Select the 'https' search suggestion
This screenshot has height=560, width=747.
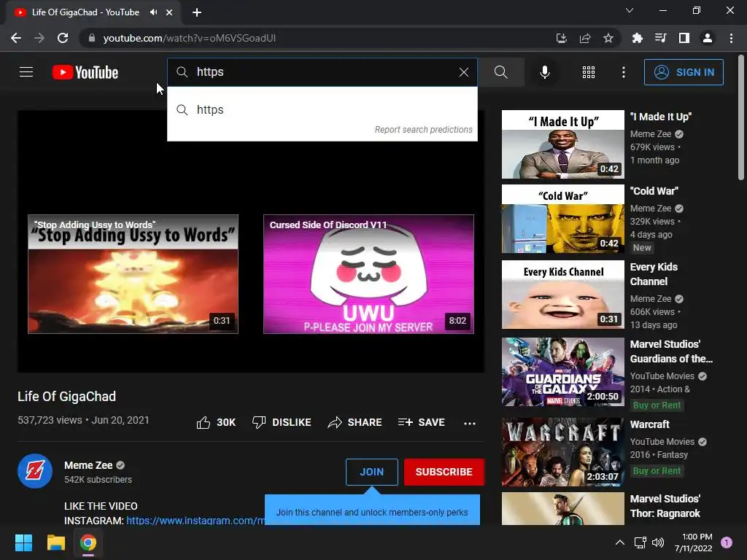coord(322,109)
